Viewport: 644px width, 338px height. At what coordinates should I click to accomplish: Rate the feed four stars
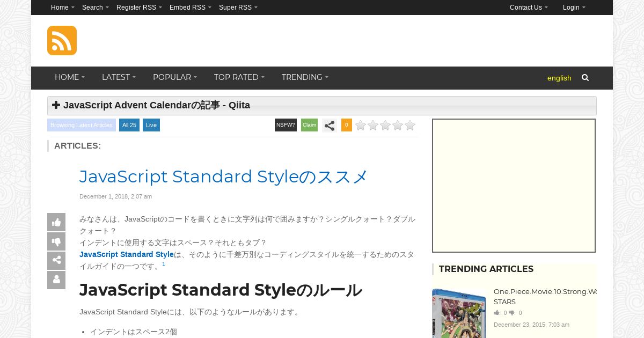point(398,126)
